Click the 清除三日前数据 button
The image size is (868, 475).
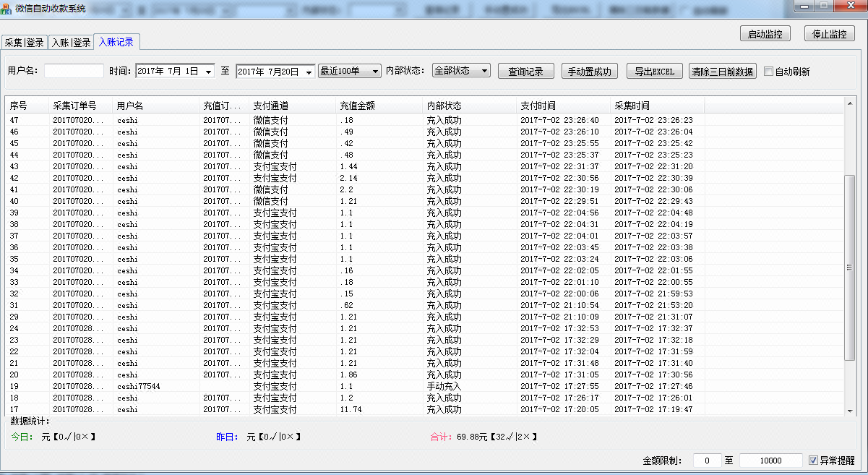coord(723,72)
